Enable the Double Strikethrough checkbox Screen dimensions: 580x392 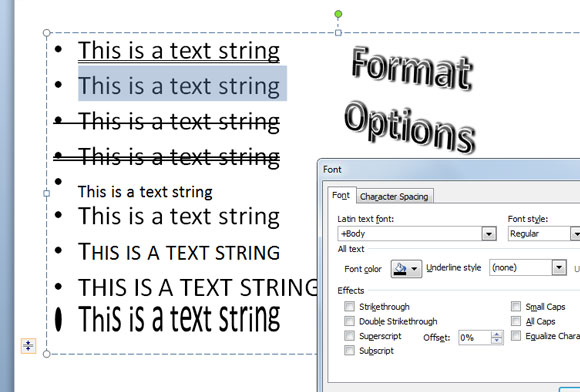[x=349, y=321]
